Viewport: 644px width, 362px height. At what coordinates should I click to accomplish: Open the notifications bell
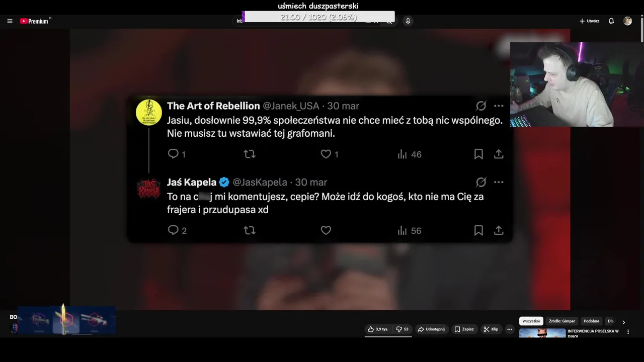611,21
